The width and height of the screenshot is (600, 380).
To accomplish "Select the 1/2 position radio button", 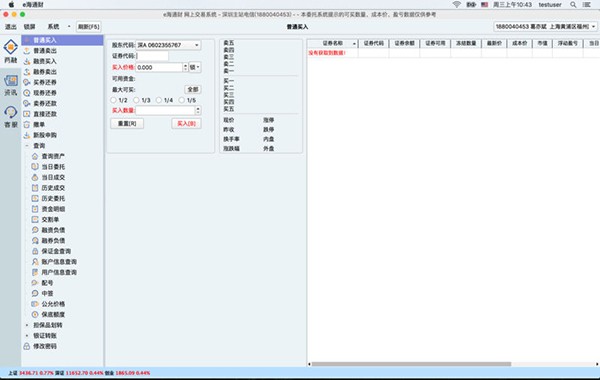I will (113, 100).
